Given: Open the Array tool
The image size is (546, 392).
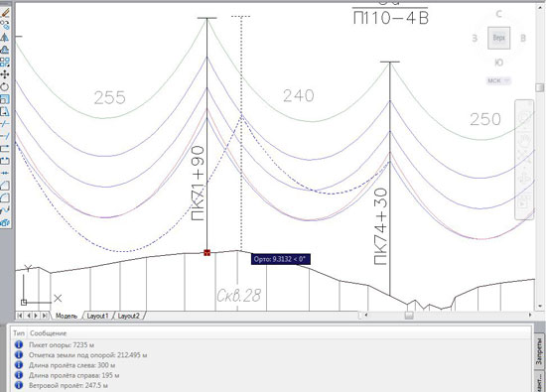Looking at the screenshot, I should coord(5,63).
